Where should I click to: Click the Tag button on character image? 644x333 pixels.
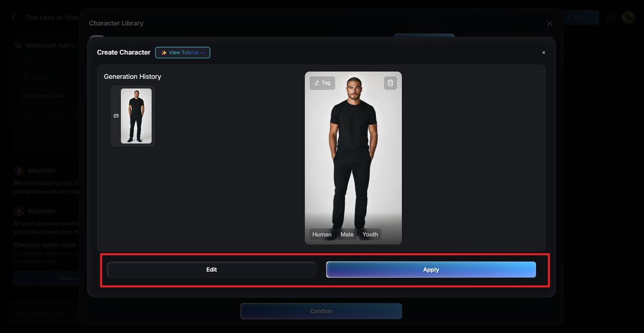point(322,83)
